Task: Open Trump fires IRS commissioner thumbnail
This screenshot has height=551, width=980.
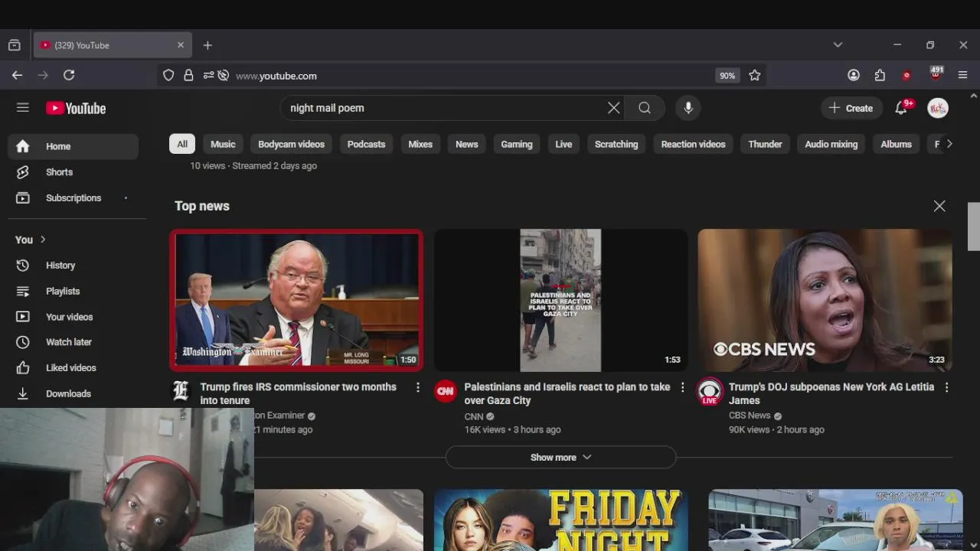Action: (x=296, y=300)
